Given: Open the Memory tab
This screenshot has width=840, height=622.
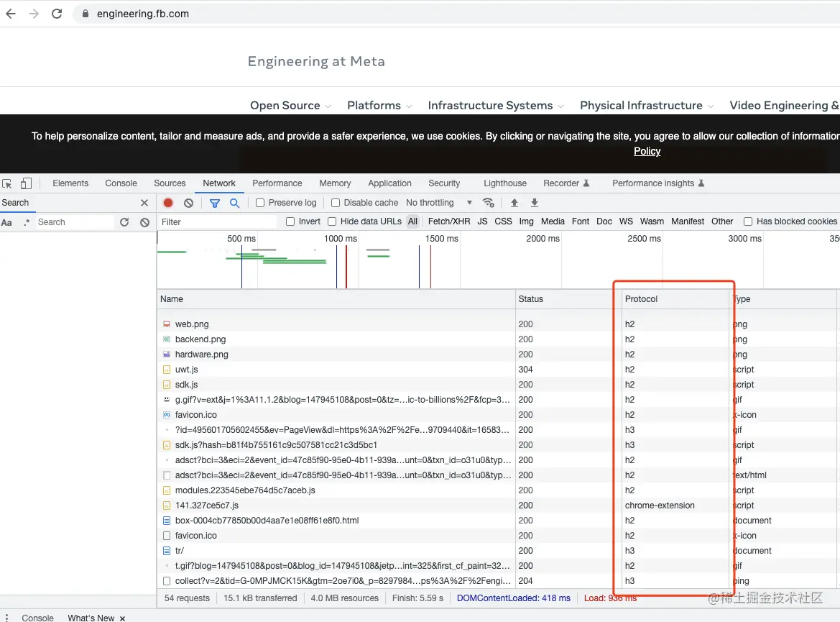Looking at the screenshot, I should pyautogui.click(x=335, y=183).
